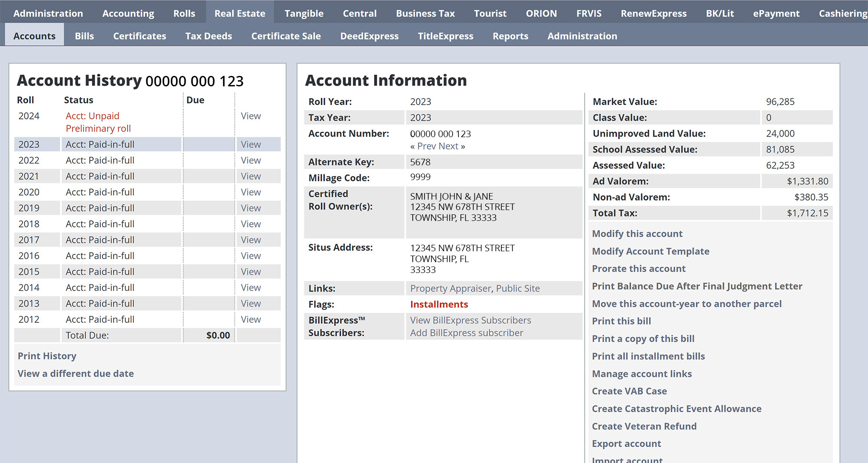Click Modify this account
868x463 pixels.
tap(637, 233)
